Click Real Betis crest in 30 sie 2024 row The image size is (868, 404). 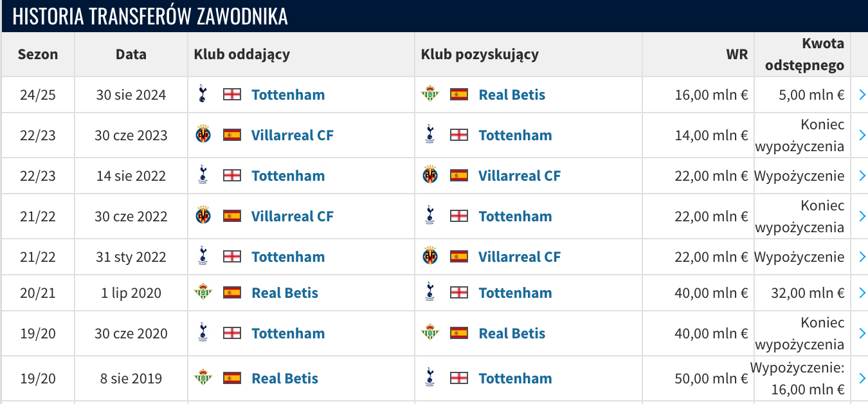(430, 95)
